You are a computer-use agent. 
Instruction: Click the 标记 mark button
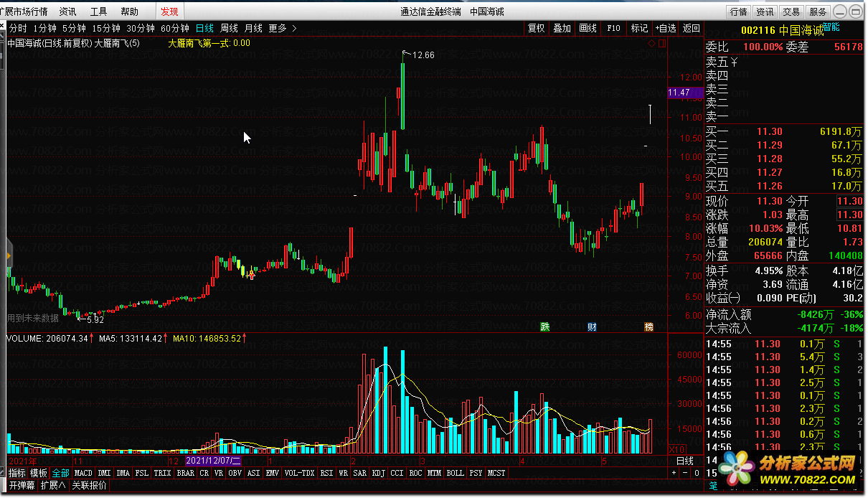[639, 28]
